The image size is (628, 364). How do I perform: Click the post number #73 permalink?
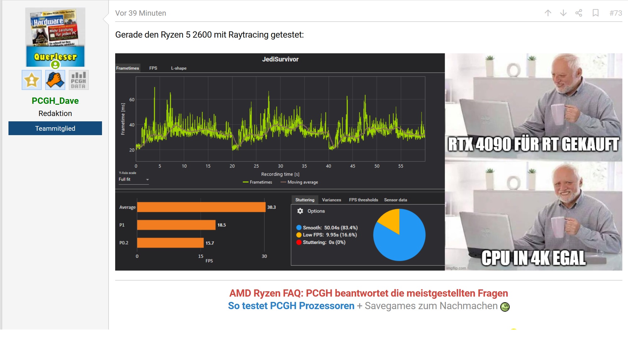615,13
